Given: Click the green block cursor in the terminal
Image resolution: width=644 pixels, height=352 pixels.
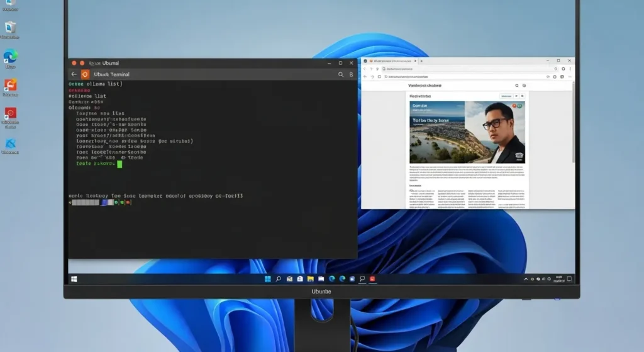Looking at the screenshot, I should click(119, 164).
